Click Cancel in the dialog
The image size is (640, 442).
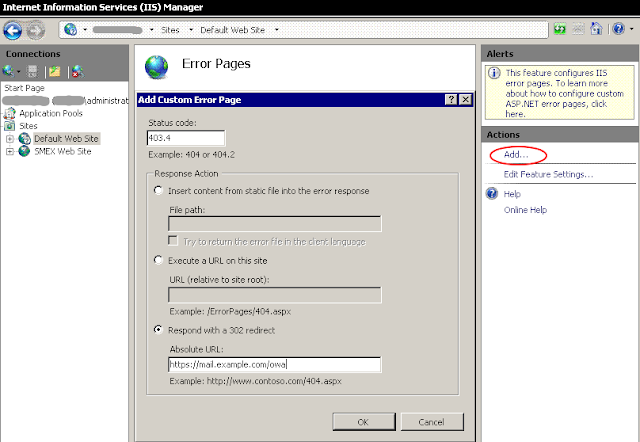point(432,422)
